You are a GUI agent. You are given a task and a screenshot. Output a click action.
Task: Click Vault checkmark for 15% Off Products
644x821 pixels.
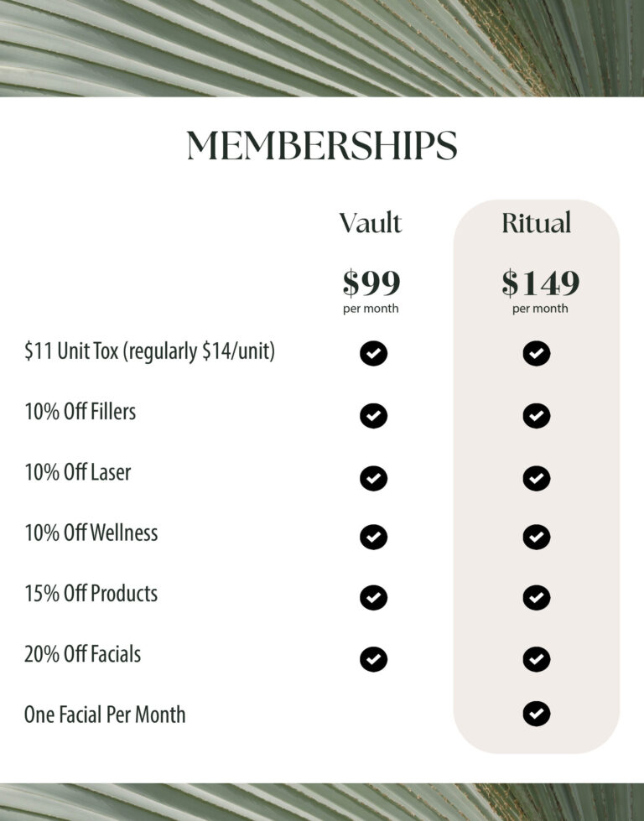373,597
